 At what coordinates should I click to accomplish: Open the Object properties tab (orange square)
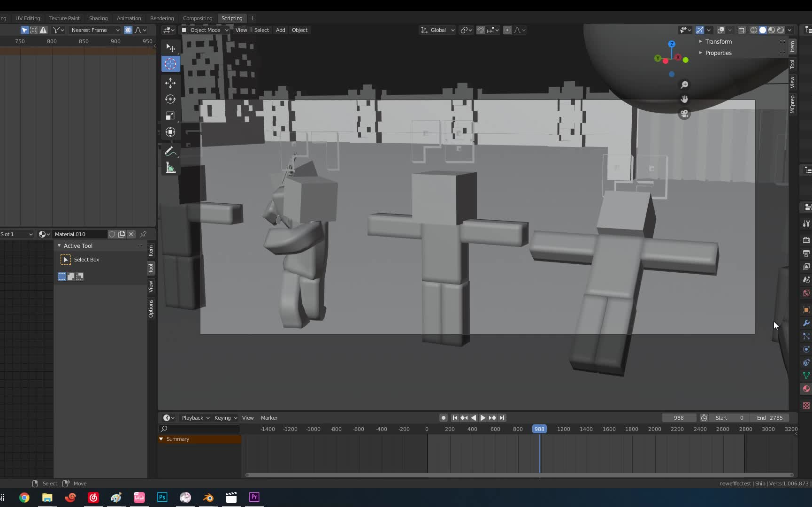pos(806,310)
